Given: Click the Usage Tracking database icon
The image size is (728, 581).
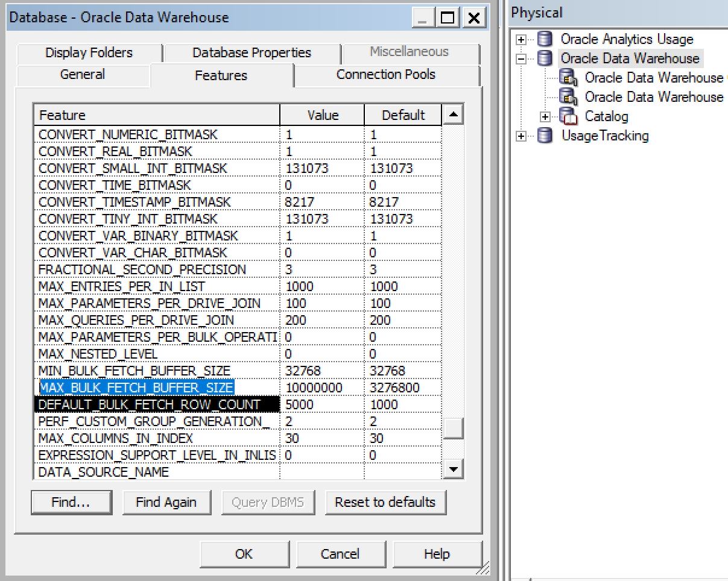Looking at the screenshot, I should click(545, 136).
